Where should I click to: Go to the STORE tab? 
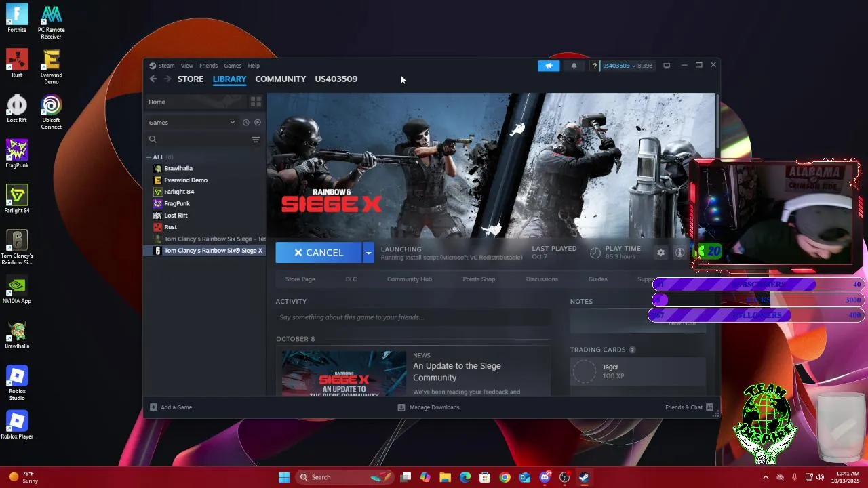(191, 79)
